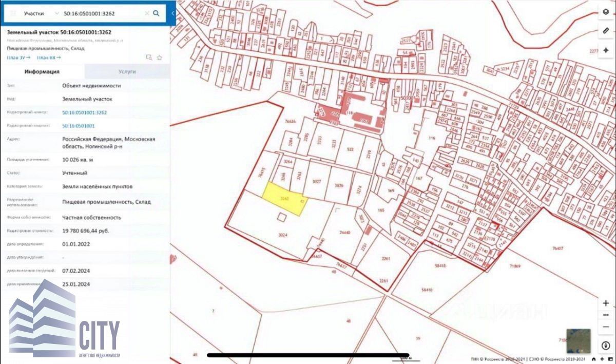Screen dimensions: 616x364
Task: Click parcel 74440 on the map
Action: pyautogui.click(x=344, y=232)
